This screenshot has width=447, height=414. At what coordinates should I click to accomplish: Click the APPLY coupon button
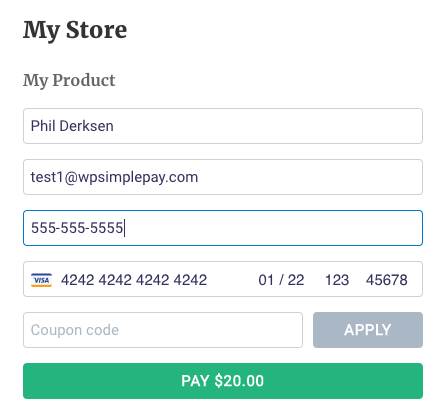(x=368, y=330)
